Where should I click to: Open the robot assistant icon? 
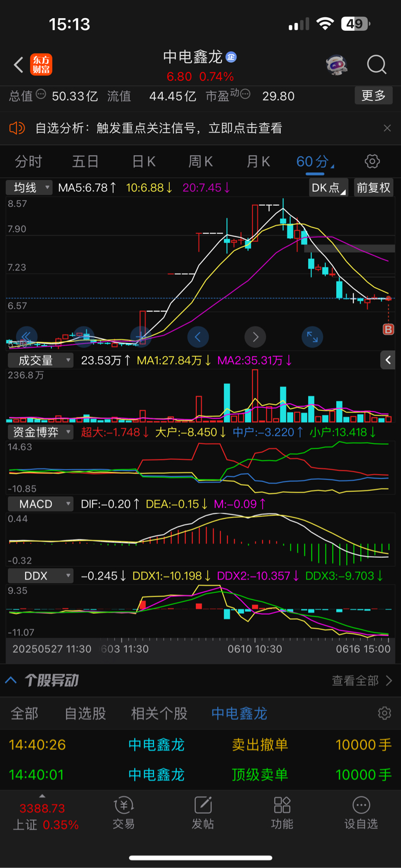[337, 65]
